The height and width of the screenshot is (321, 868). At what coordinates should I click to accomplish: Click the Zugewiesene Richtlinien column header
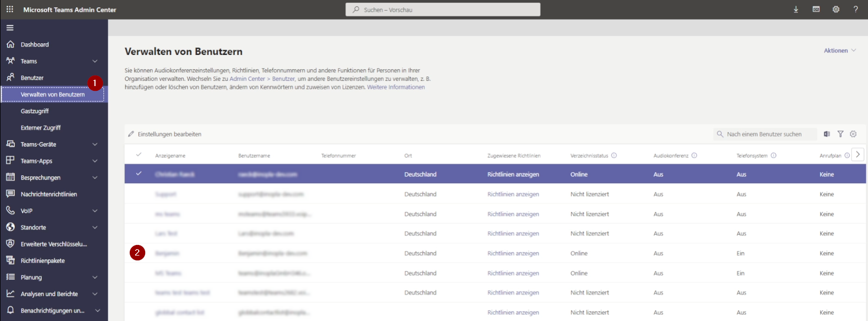tap(514, 156)
